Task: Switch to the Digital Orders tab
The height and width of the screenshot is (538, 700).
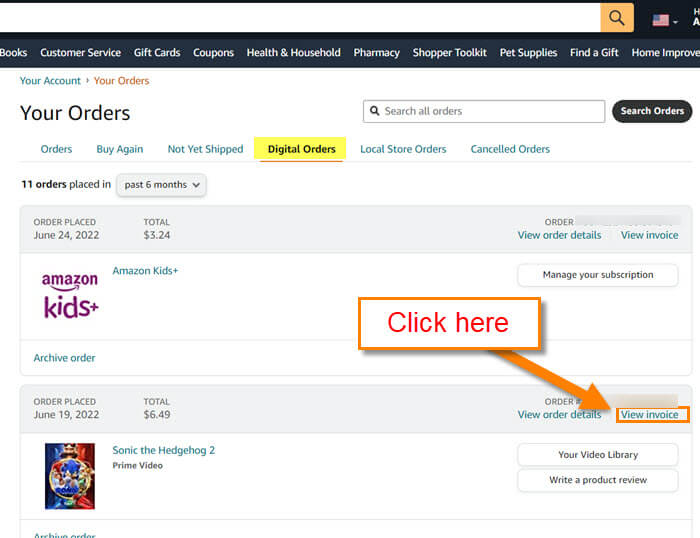Action: (301, 149)
